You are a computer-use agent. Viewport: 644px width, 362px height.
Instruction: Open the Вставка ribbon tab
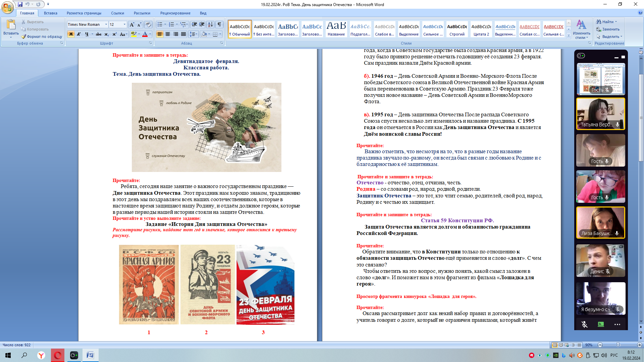click(x=51, y=13)
